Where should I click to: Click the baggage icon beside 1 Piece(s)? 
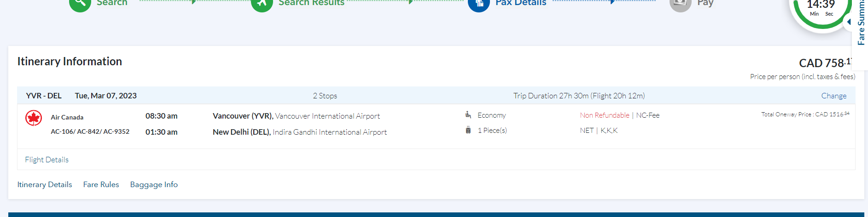468,130
